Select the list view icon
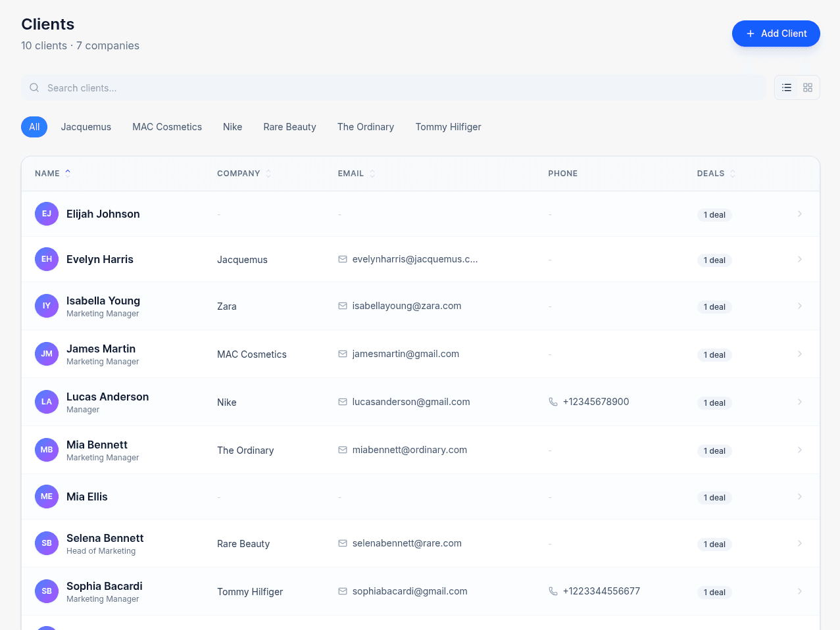840x630 pixels. (787, 87)
